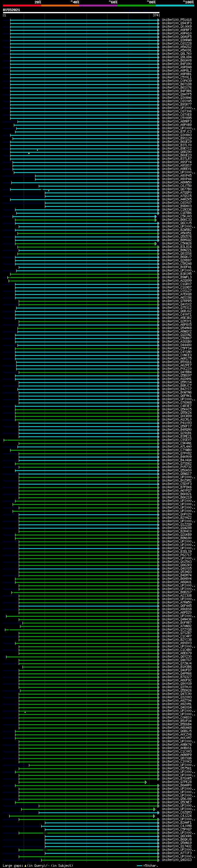The image size is (197, 868).
Task: Select hit UniRef100_B9WFL3
Action: pyautogui.click(x=177, y=277)
